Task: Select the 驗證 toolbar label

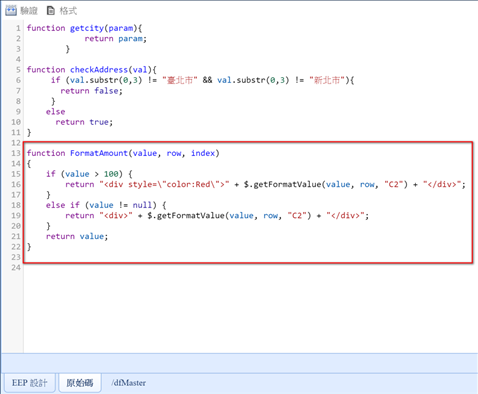Action: 29,11
